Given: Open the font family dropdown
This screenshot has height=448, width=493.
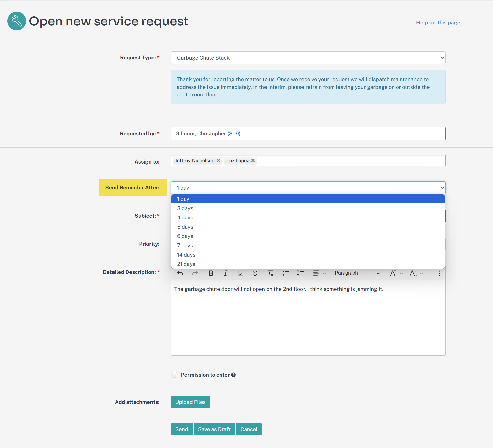Looking at the screenshot, I should coord(396,273).
